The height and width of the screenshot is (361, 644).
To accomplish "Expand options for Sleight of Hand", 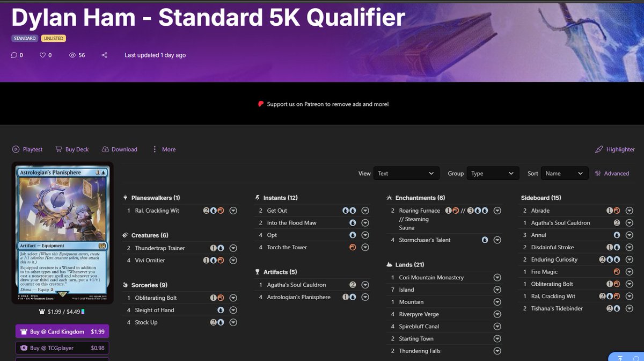I will pyautogui.click(x=233, y=310).
